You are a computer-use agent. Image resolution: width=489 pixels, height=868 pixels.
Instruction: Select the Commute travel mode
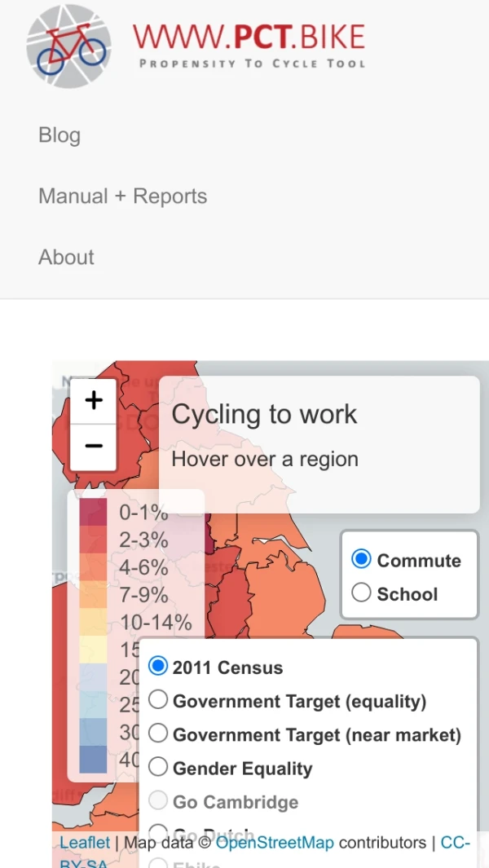pos(360,558)
